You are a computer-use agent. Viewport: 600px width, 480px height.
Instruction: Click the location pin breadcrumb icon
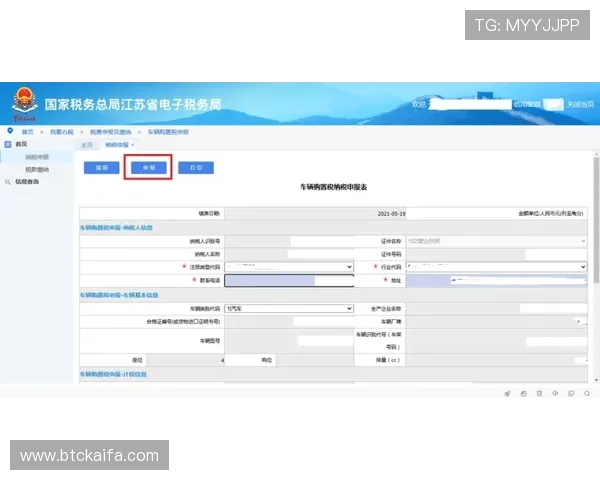click(10, 131)
